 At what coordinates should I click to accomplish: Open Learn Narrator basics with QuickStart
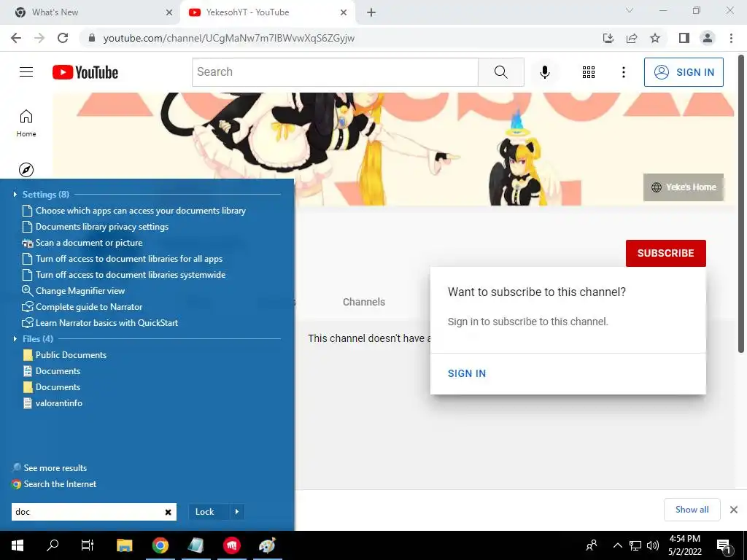pos(107,323)
